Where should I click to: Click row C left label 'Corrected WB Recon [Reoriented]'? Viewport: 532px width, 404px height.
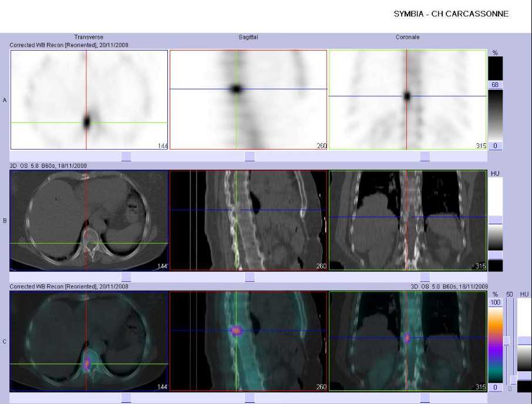point(53,287)
